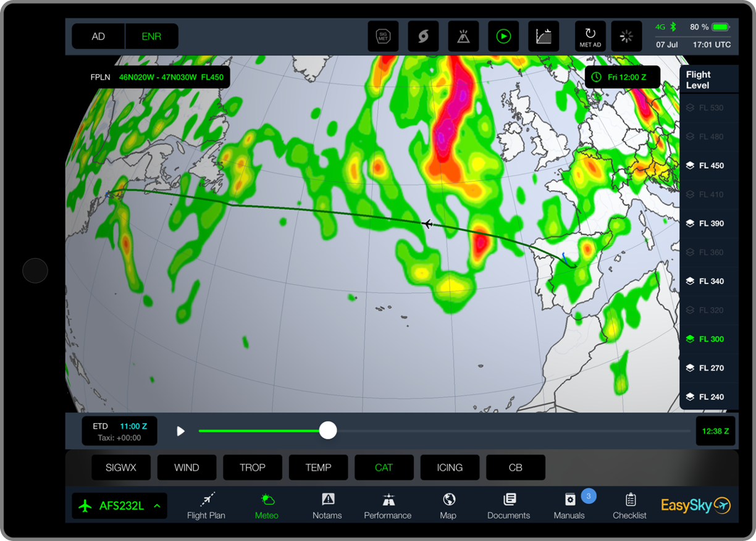The image size is (756, 541).
Task: Click the 12:38 Z time readout
Action: coord(715,431)
